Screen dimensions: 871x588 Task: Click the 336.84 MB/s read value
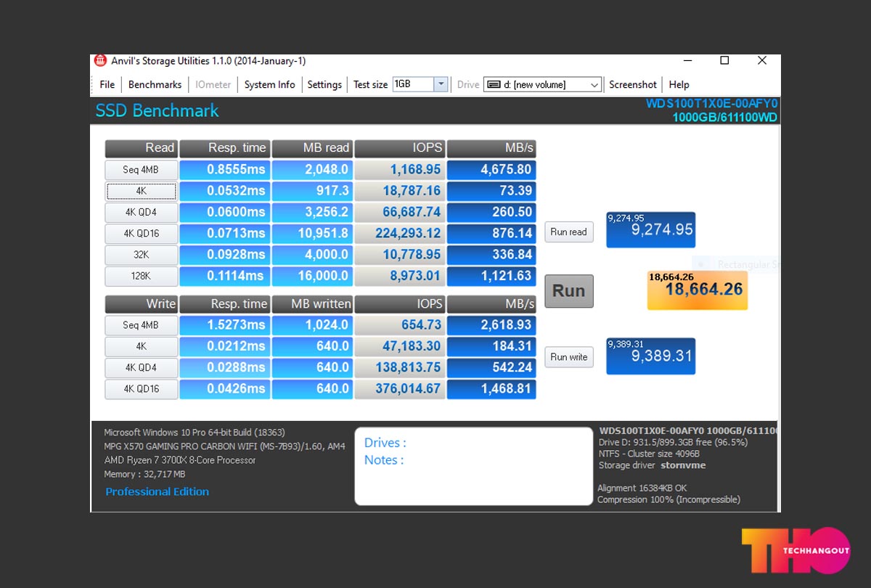pos(491,255)
